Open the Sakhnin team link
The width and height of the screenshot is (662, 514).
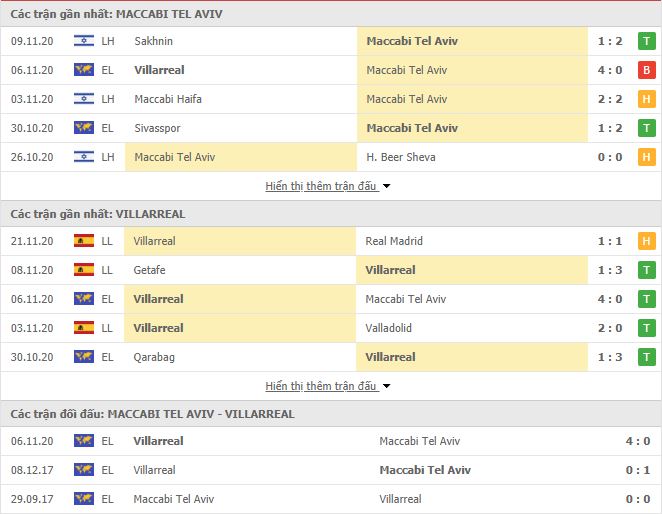pos(154,41)
